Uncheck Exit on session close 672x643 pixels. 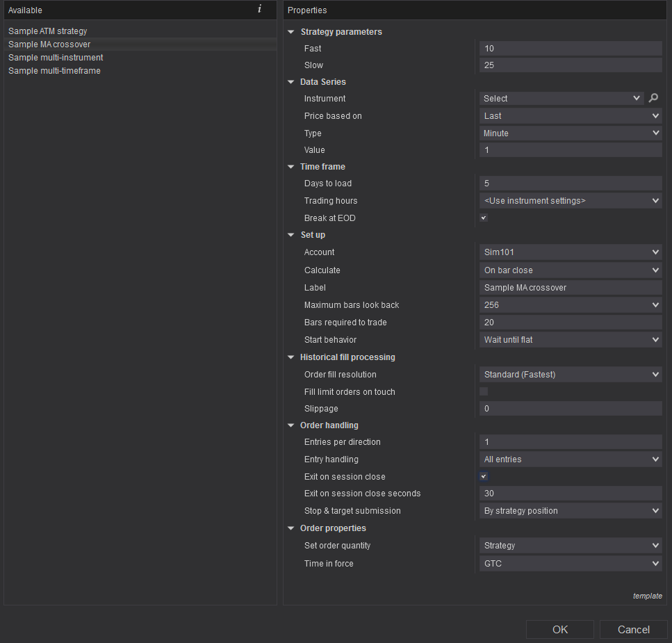pos(484,476)
